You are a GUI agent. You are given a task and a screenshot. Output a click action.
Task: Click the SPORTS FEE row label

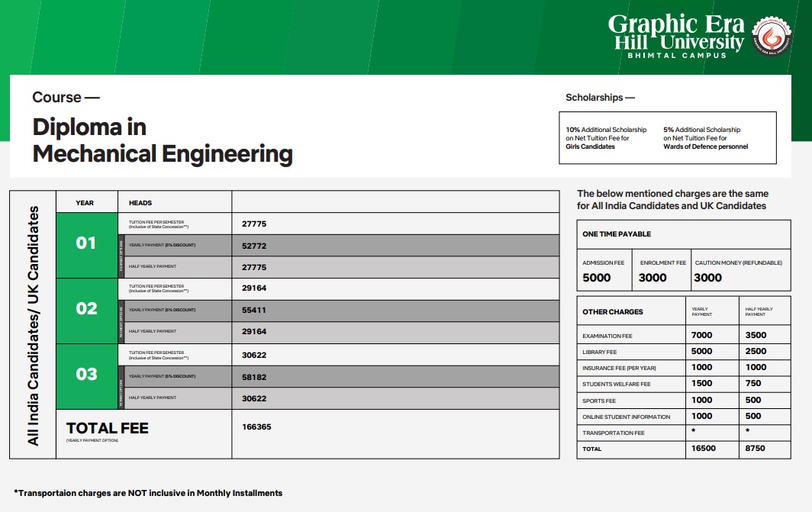click(x=599, y=401)
